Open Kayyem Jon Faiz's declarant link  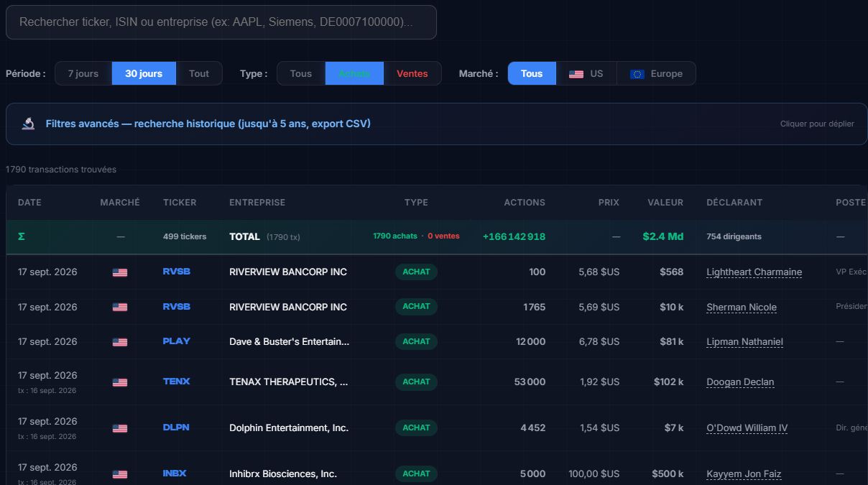click(744, 474)
